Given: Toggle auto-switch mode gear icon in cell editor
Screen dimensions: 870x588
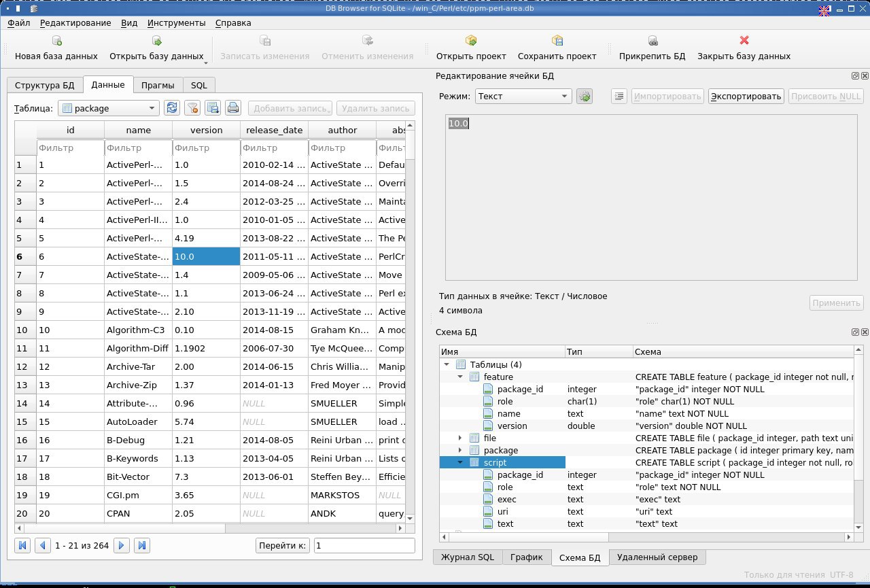Looking at the screenshot, I should pyautogui.click(x=585, y=97).
